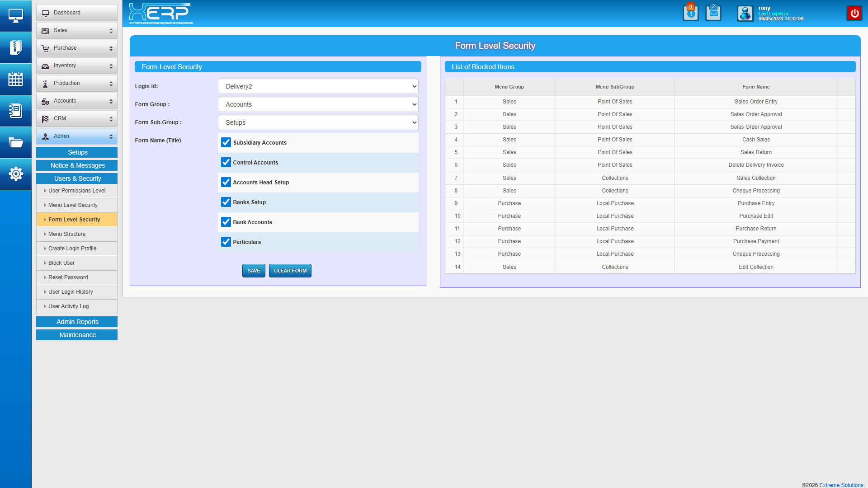The width and height of the screenshot is (868, 488).
Task: Open Menu Level Security menu item
Action: (73, 205)
